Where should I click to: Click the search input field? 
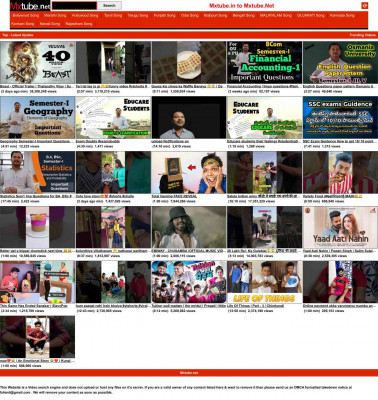[x=74, y=5]
